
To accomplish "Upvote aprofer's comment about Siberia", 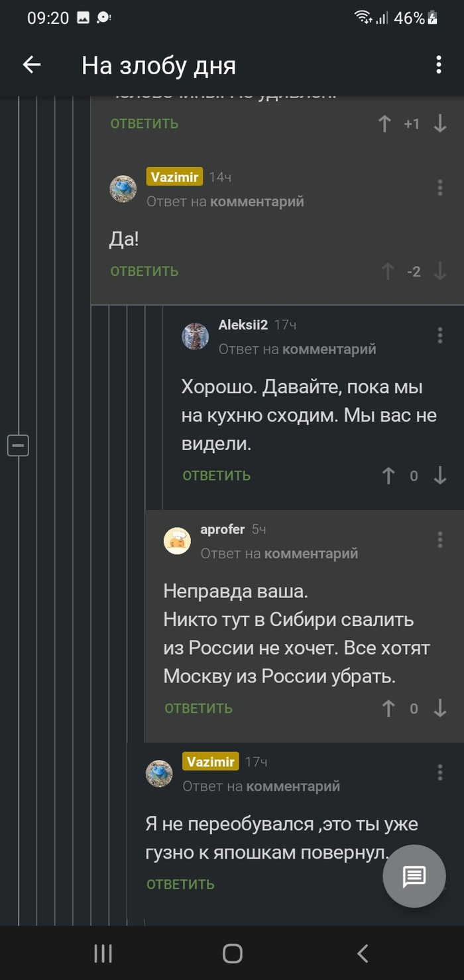I will coord(388,708).
